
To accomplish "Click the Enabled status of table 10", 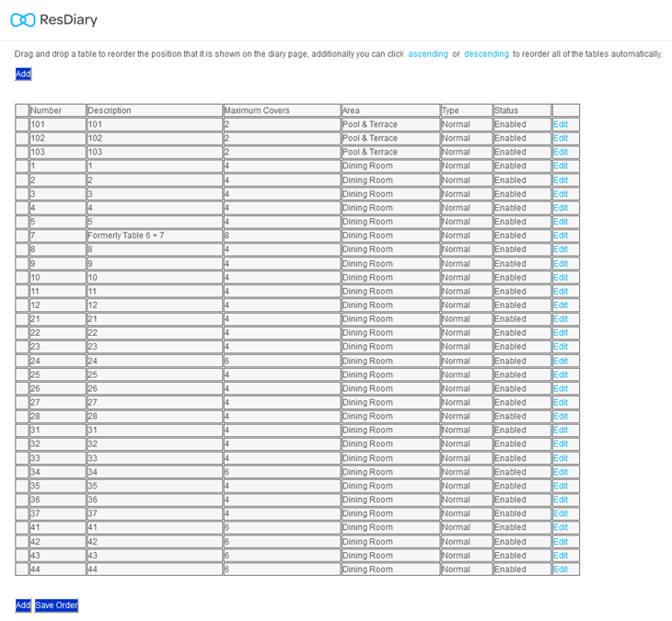I will pos(522,277).
